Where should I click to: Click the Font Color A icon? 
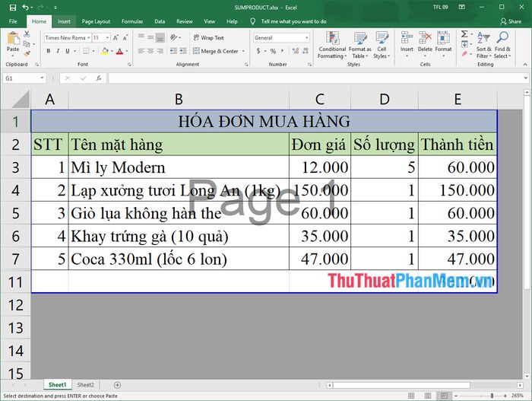pos(119,51)
